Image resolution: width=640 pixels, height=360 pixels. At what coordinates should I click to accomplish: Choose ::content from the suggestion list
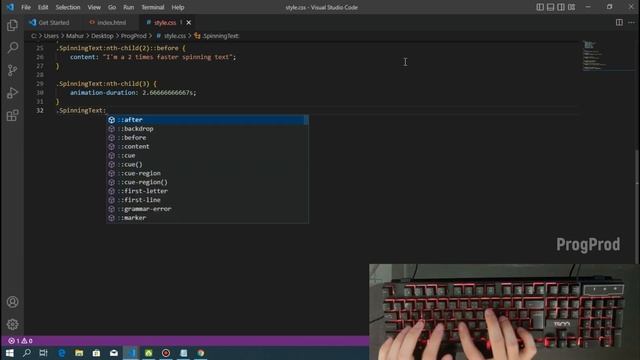click(207, 147)
